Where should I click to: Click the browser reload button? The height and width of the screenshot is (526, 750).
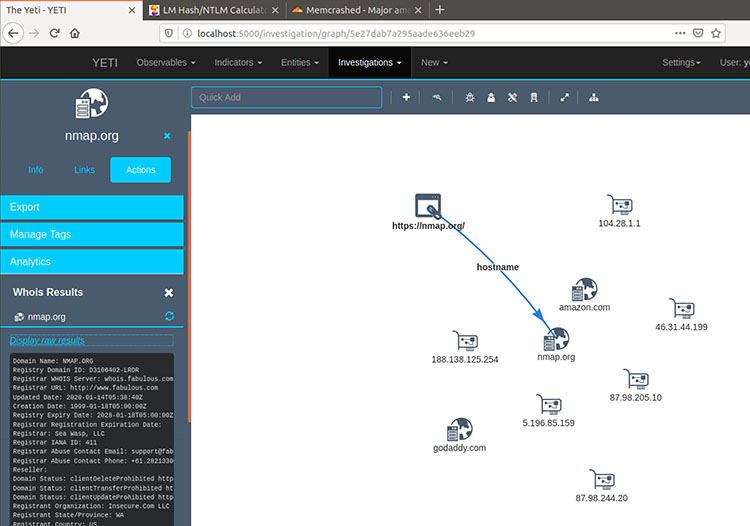click(x=55, y=33)
